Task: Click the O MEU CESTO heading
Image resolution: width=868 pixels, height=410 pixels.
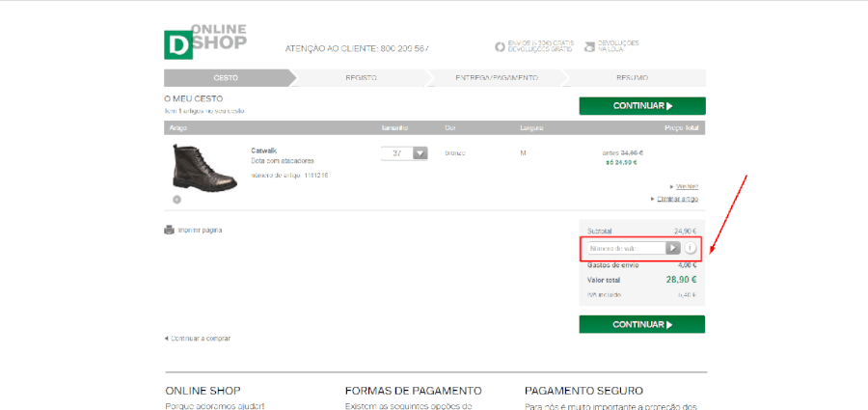Action: 193,99
